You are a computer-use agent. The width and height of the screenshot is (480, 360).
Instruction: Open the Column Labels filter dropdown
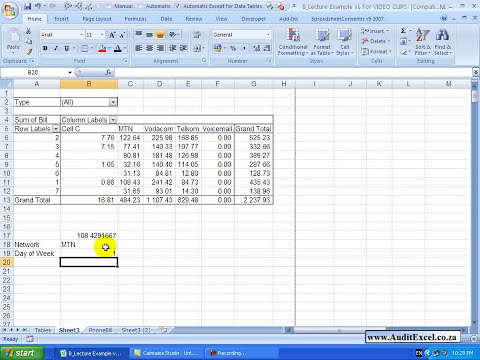point(113,120)
